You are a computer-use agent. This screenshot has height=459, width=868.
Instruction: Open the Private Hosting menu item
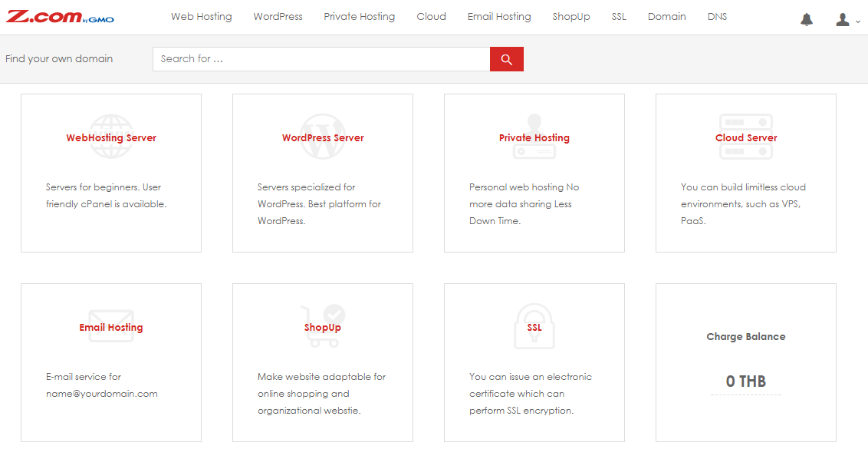pos(360,17)
